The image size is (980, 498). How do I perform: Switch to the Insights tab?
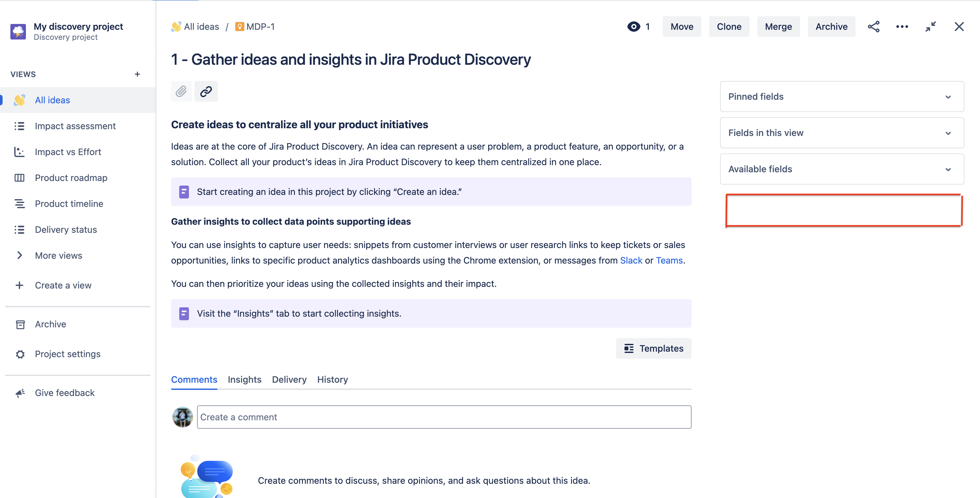click(x=244, y=379)
